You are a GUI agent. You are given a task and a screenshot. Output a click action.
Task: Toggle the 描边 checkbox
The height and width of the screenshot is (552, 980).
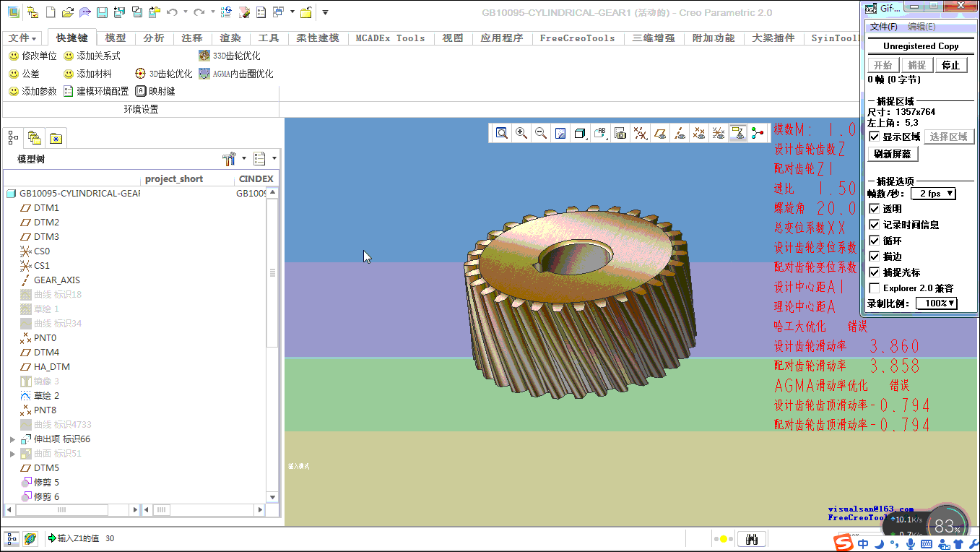tap(875, 256)
